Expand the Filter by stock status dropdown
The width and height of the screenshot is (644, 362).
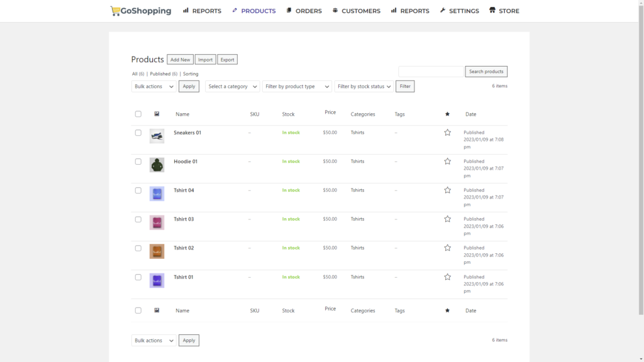click(364, 86)
